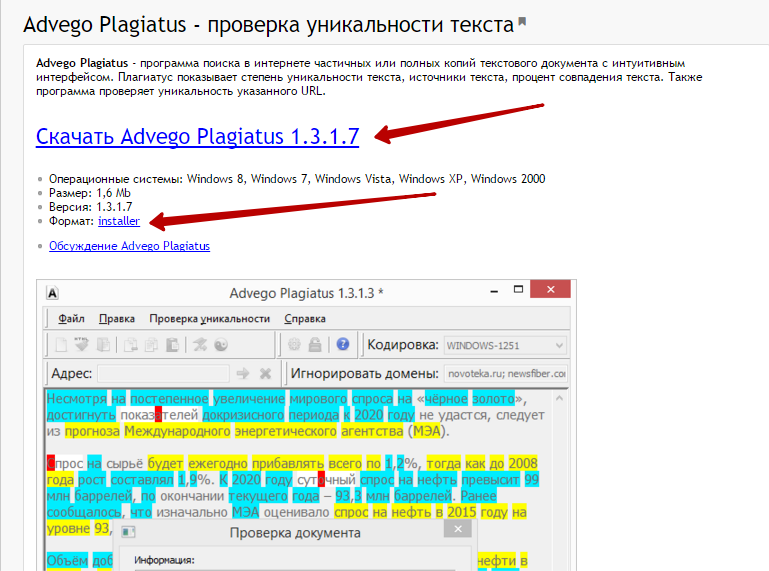Click the bold 'Advego Plagiatus' in description paragraph
769x571 pixels.
click(82, 63)
